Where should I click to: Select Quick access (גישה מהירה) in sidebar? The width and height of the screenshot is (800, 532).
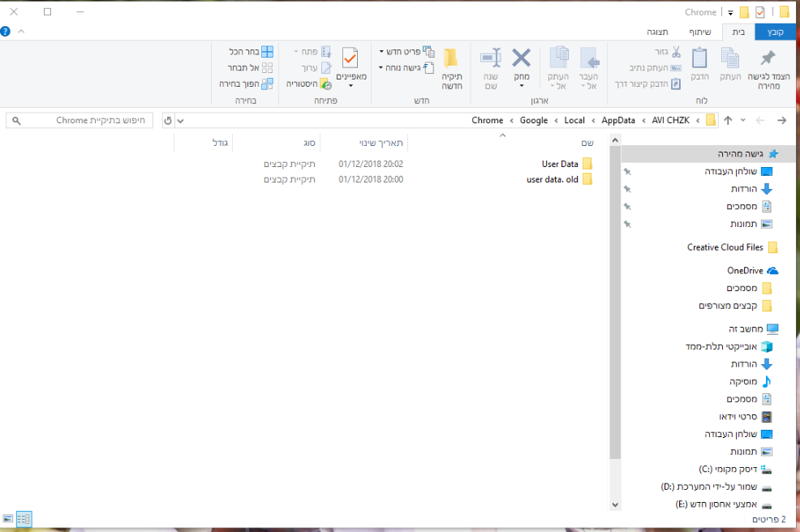(x=708, y=153)
